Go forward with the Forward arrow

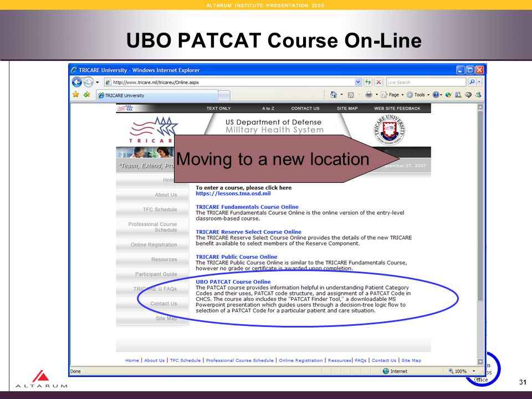click(88, 82)
